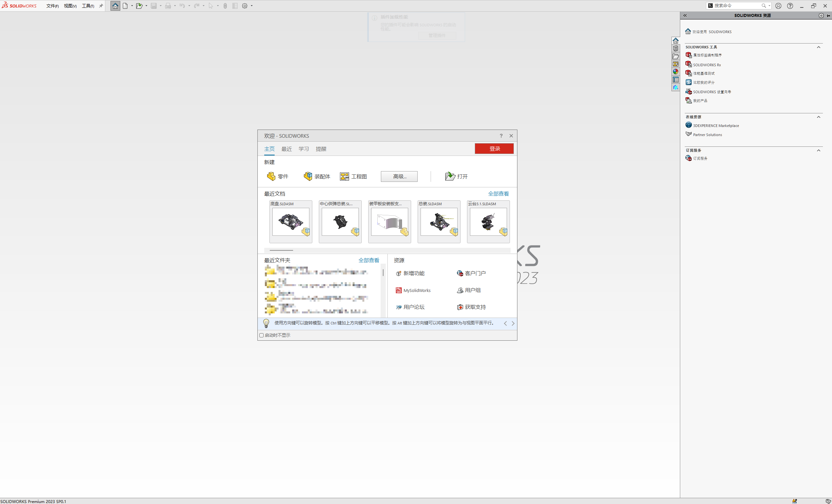Open the 3DEXPERIENCE task pane tab

tap(676, 87)
